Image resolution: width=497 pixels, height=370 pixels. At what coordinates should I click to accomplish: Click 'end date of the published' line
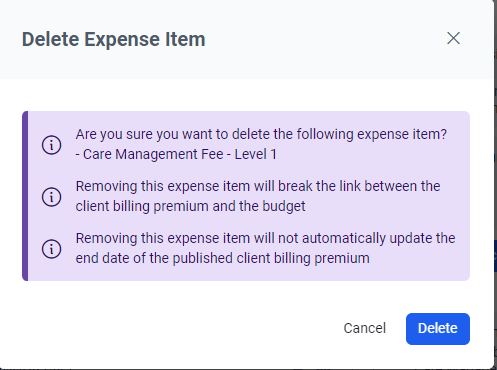(x=222, y=258)
